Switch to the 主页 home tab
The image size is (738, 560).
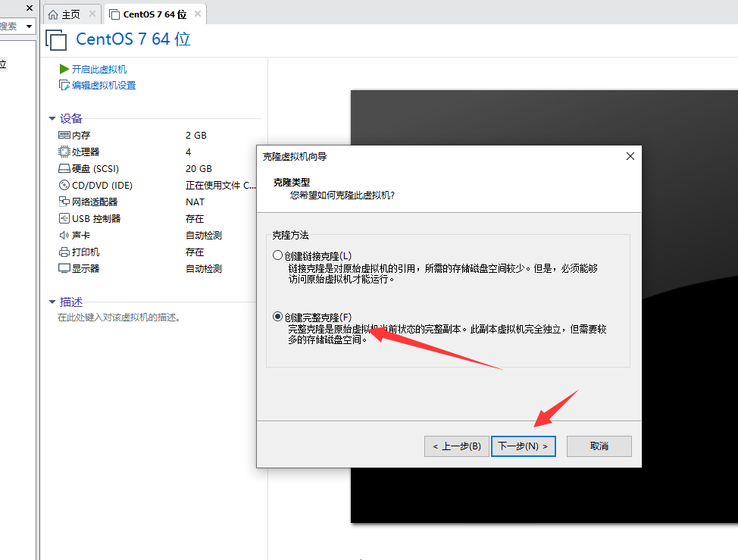tap(70, 14)
